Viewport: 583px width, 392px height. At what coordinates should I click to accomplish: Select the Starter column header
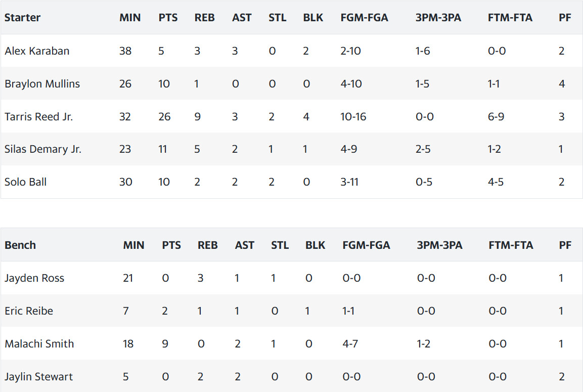click(22, 18)
